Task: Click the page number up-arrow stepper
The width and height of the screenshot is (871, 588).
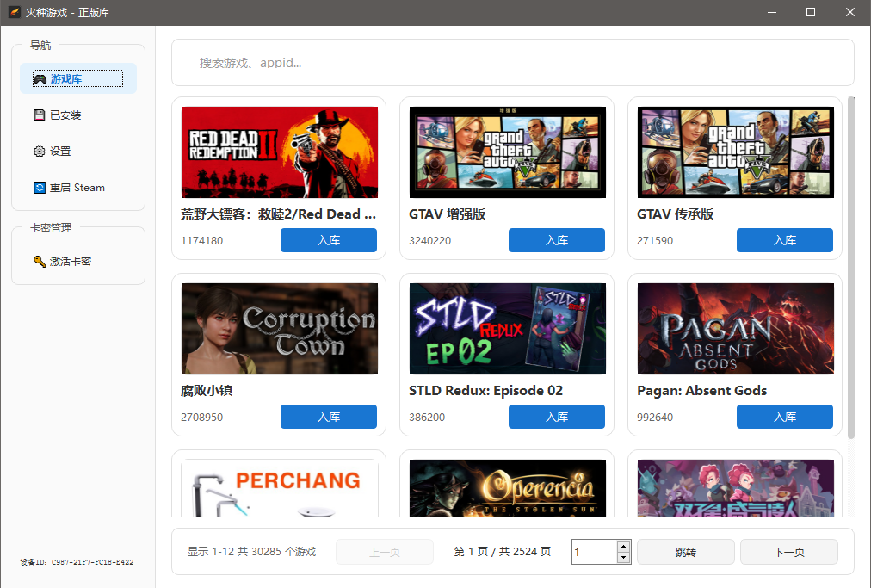Action: (622, 546)
